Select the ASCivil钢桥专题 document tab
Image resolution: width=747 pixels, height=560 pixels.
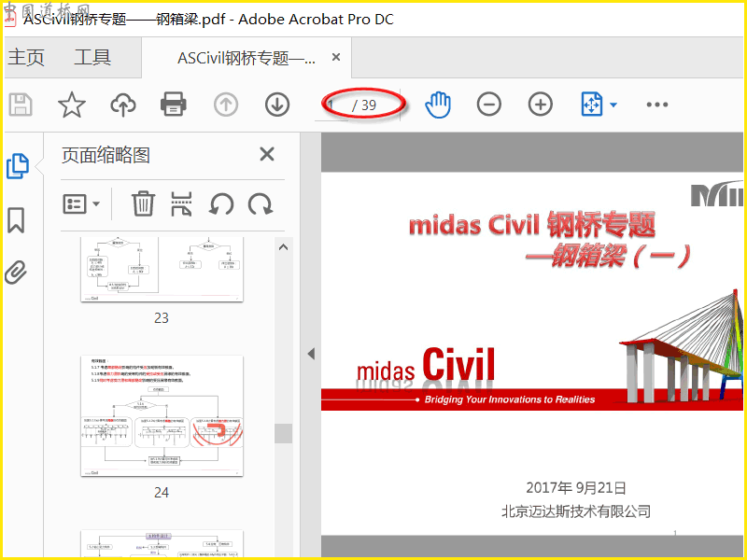coord(247,58)
